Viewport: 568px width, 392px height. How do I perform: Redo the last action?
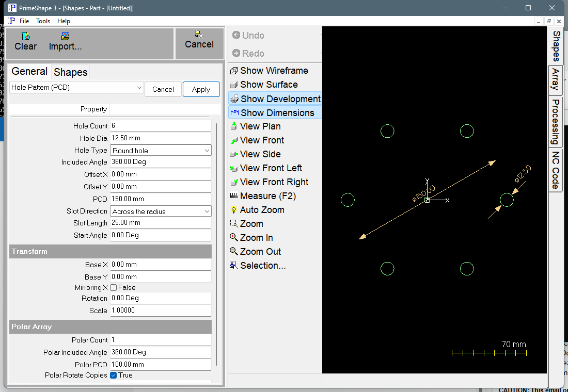[248, 53]
